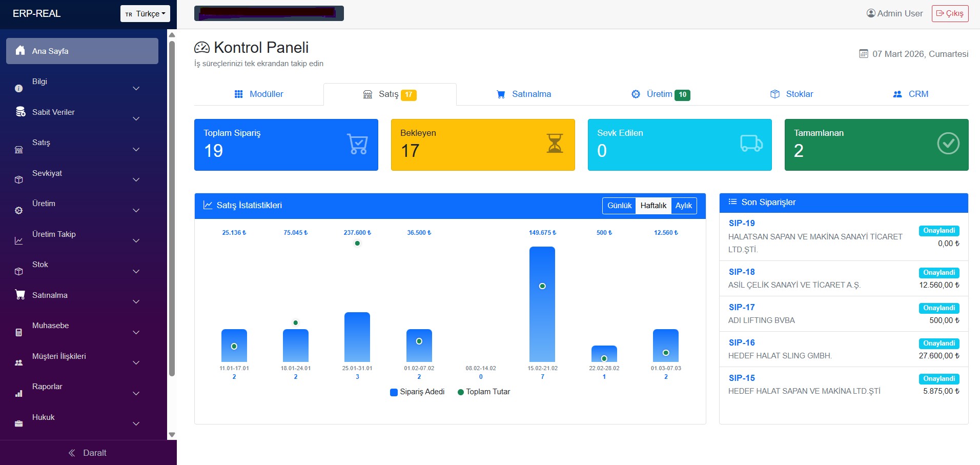This screenshot has height=465, width=980.
Task: Open the Türkçe language dropdown
Action: pos(145,14)
